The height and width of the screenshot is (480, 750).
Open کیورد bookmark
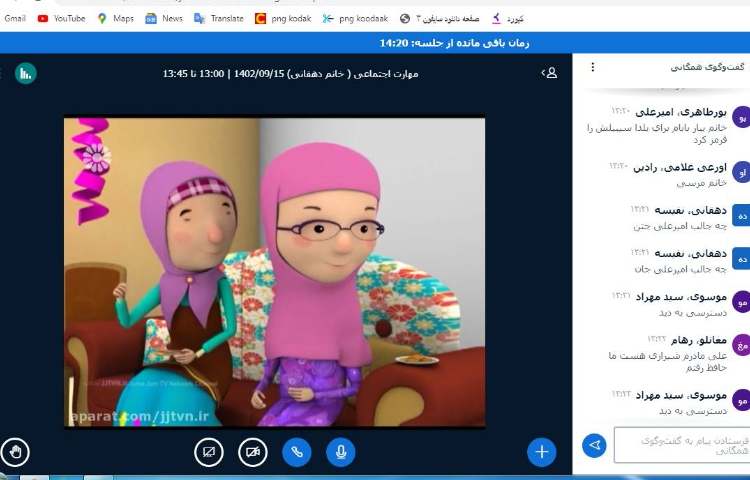click(508, 19)
